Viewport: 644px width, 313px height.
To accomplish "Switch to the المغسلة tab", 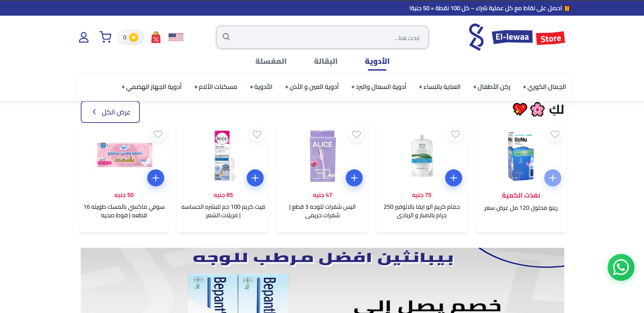I will 271,61.
